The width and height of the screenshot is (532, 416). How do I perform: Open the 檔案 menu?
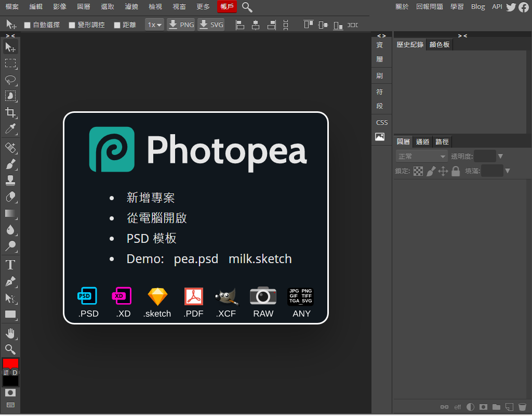coord(12,7)
